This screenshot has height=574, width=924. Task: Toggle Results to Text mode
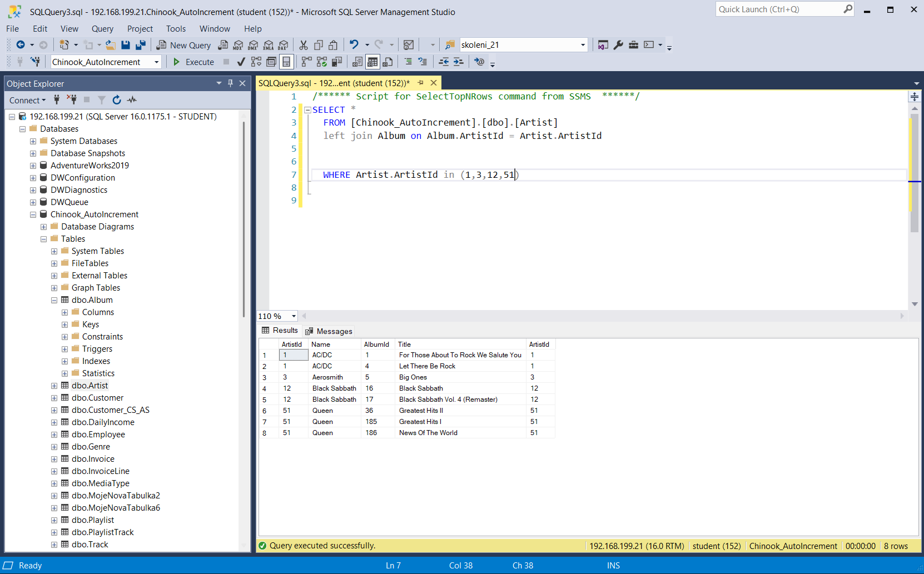click(357, 62)
